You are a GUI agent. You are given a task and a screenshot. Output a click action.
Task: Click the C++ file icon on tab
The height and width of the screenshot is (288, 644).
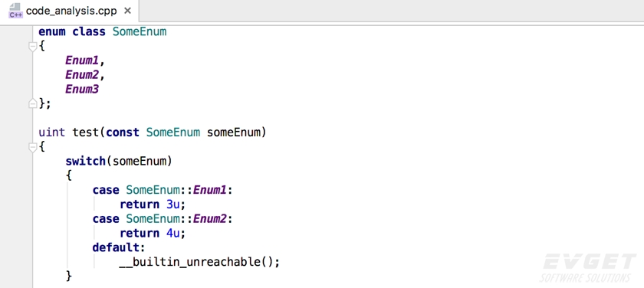tap(15, 10)
